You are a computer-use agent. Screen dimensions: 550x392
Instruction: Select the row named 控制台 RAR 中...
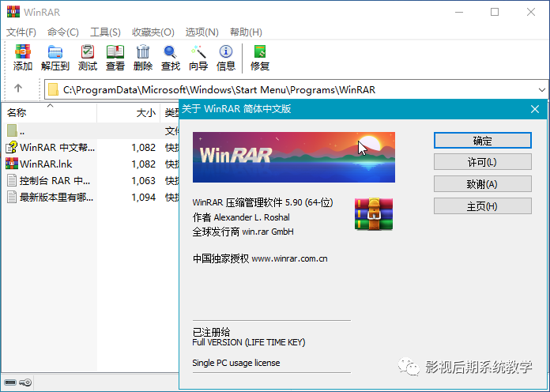[x=55, y=180]
